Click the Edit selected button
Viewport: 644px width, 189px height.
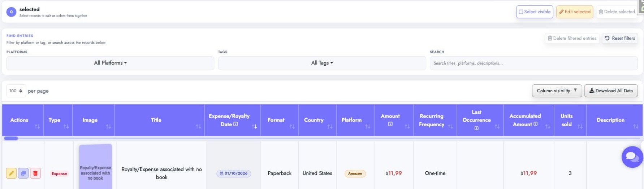[575, 12]
